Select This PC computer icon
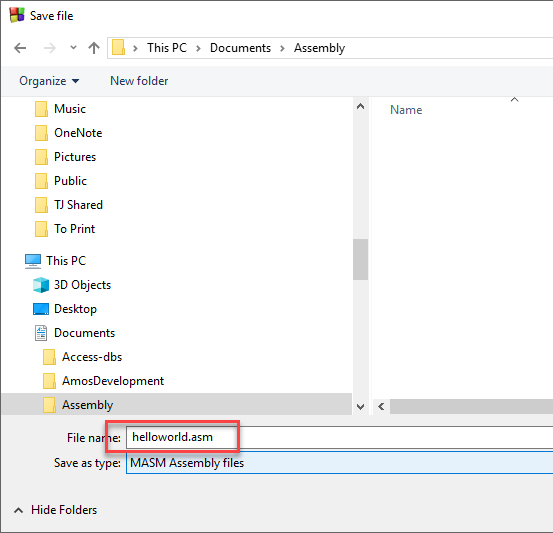553x533 pixels. tap(33, 261)
